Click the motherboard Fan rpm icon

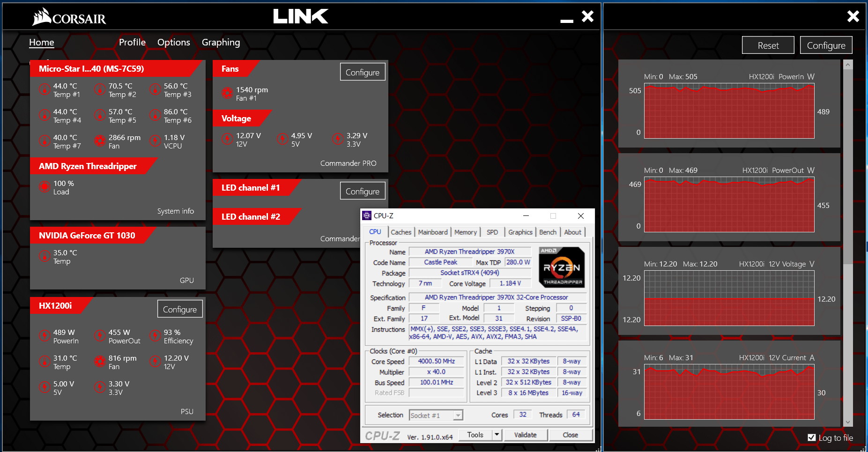[99, 141]
